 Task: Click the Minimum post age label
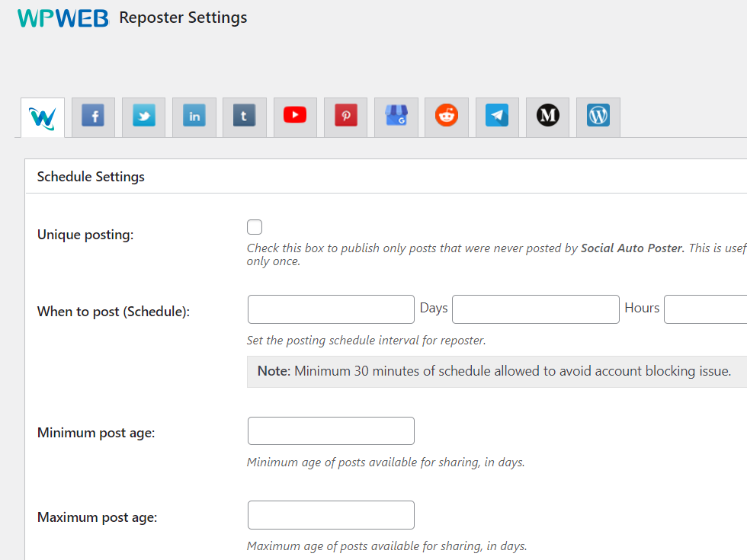click(x=96, y=433)
